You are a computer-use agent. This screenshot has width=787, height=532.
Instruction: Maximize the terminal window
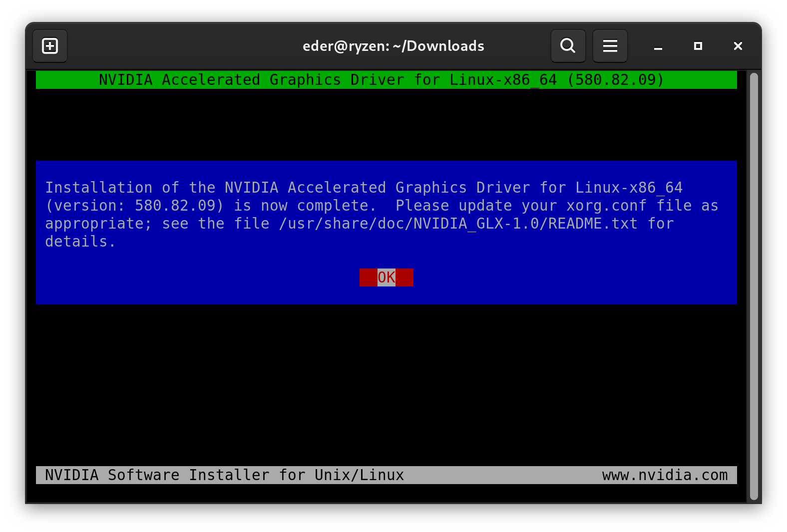coord(698,46)
